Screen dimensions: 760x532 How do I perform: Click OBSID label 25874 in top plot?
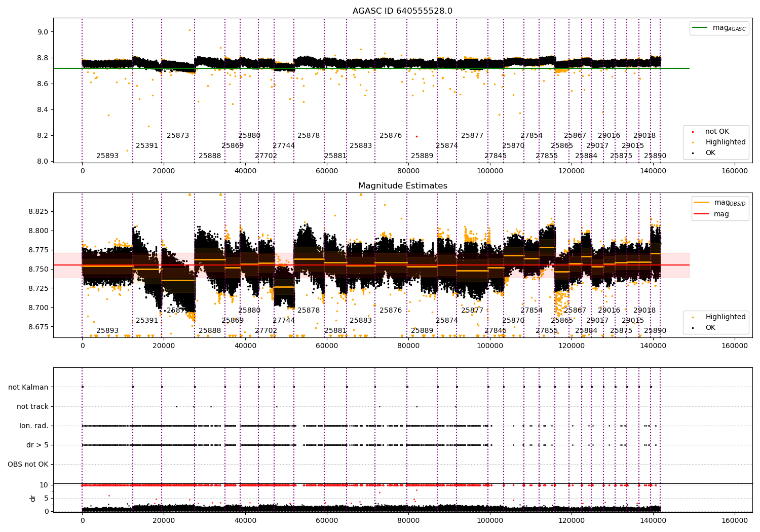pos(447,146)
